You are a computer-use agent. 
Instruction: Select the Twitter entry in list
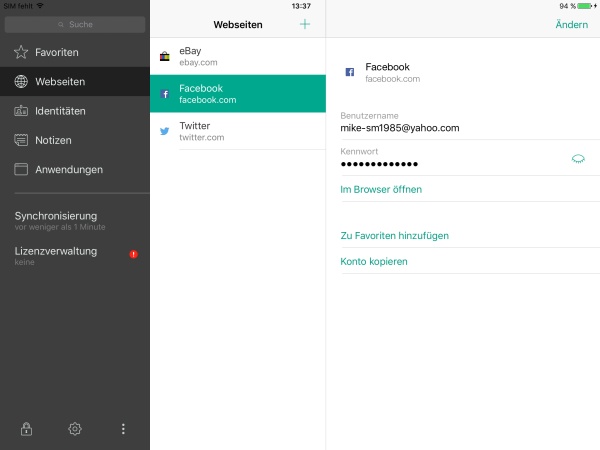[238, 131]
